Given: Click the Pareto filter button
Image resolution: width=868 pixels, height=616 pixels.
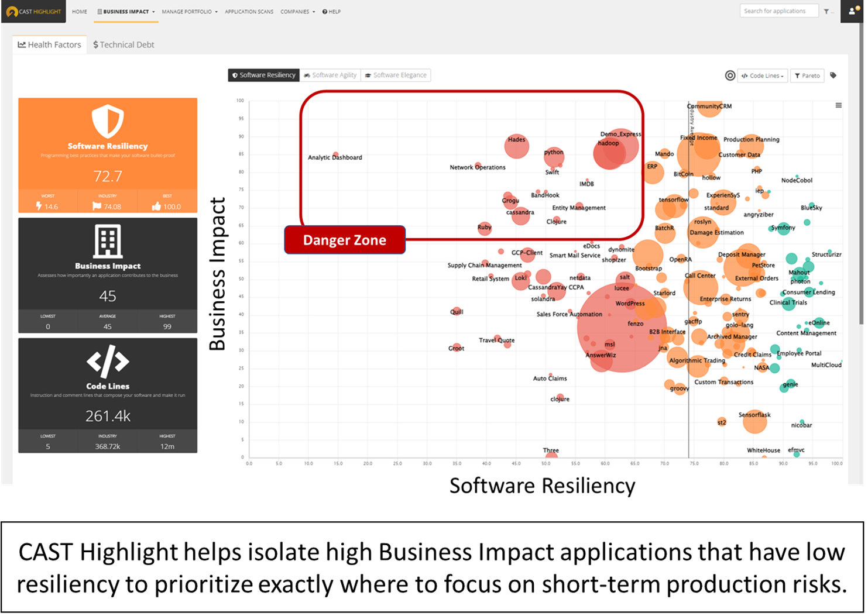Looking at the screenshot, I should pos(807,75).
